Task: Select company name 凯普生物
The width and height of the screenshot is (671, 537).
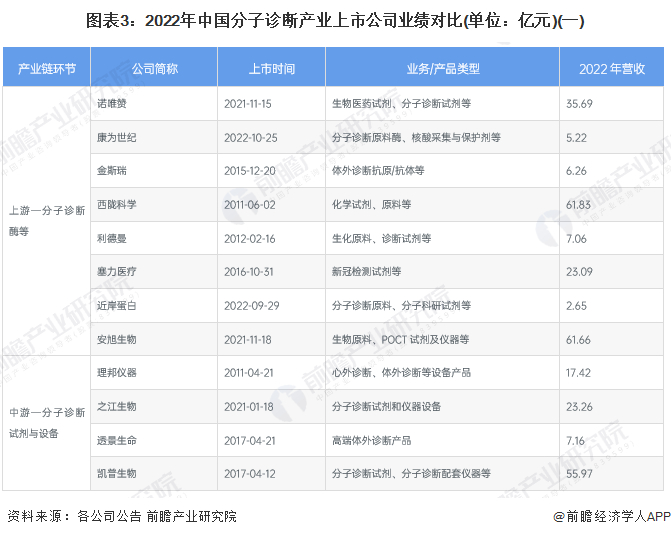Action: coord(116,474)
